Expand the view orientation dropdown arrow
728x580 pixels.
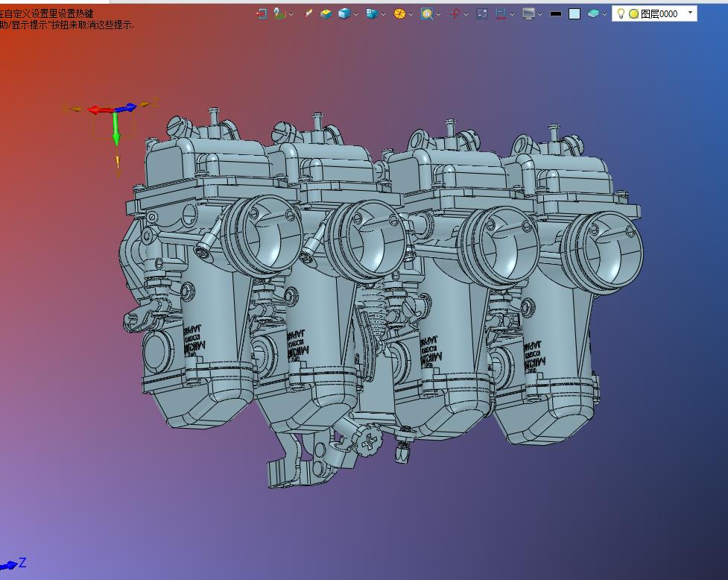384,14
